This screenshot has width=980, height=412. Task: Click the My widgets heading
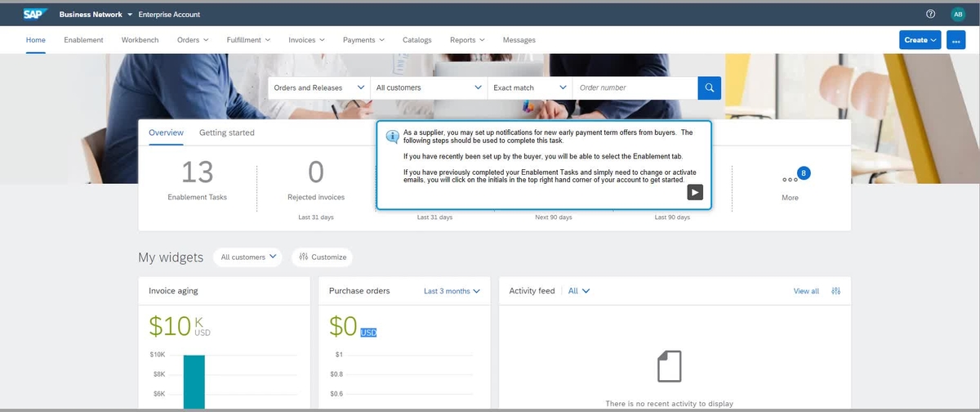[171, 257]
